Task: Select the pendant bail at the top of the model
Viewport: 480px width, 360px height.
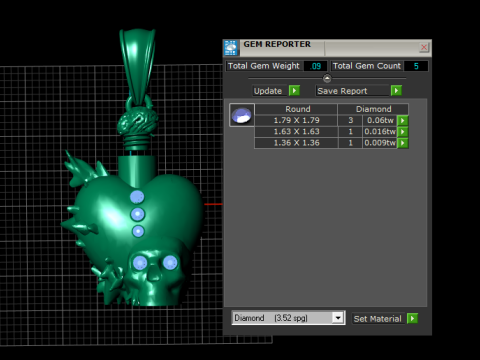Action: [x=137, y=66]
